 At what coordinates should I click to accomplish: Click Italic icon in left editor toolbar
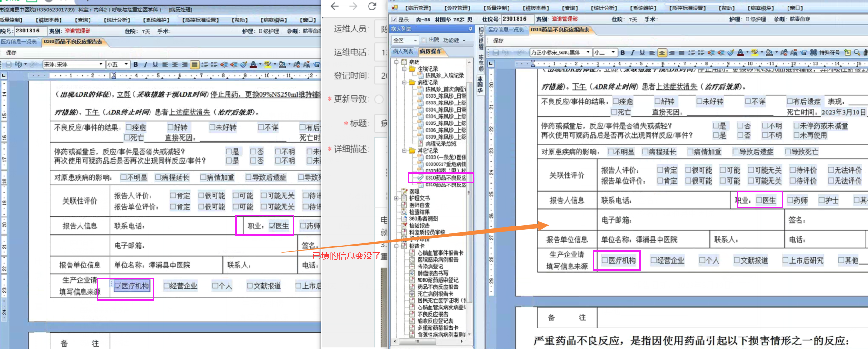tap(145, 64)
